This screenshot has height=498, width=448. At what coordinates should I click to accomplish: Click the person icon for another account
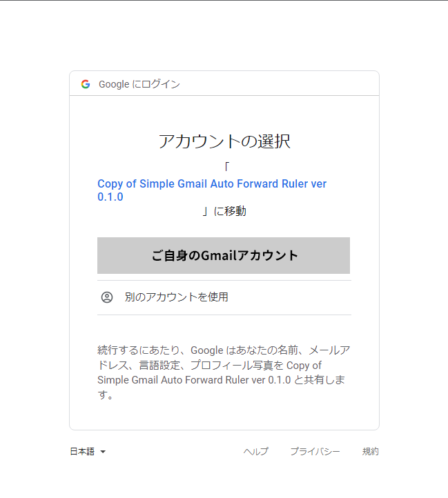click(107, 297)
